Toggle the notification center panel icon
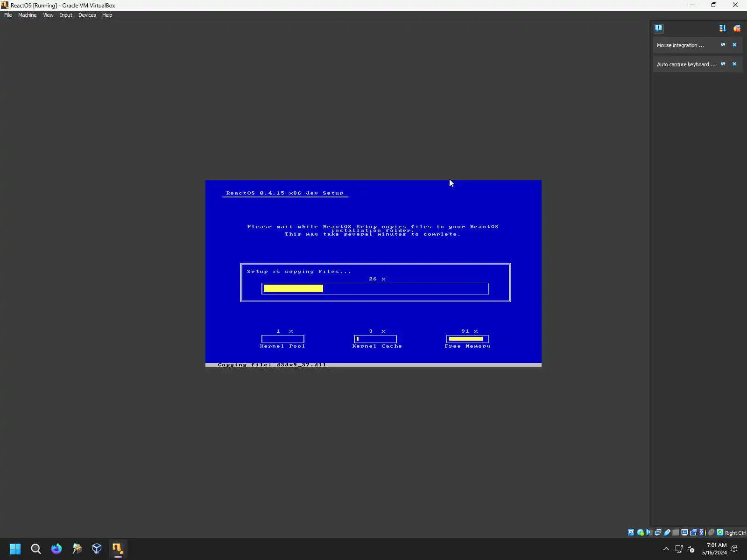Image resolution: width=747 pixels, height=560 pixels. click(658, 28)
